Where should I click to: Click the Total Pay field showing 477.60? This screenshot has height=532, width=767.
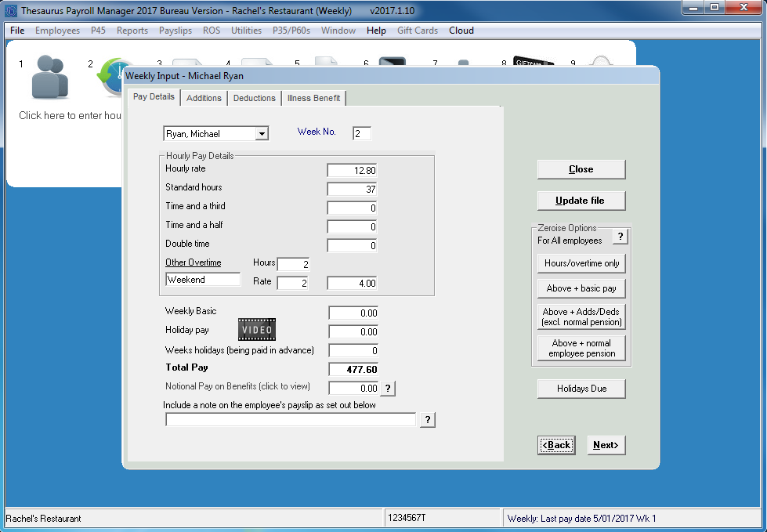click(x=353, y=369)
